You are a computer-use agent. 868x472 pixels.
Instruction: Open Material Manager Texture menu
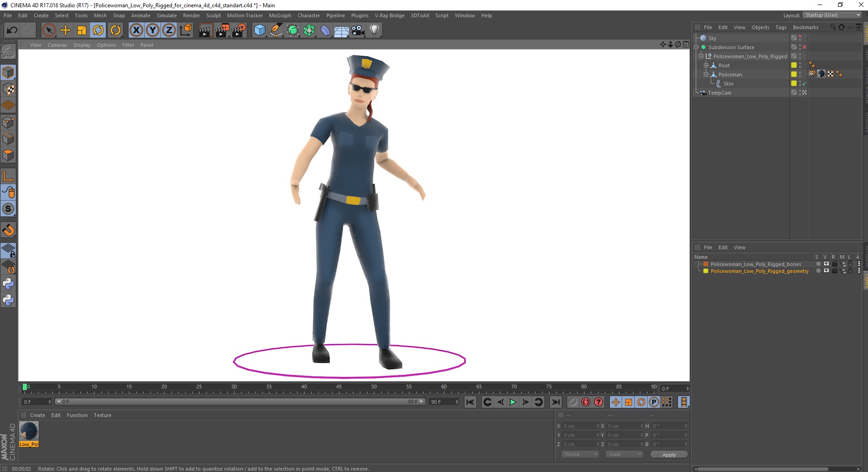click(x=102, y=415)
